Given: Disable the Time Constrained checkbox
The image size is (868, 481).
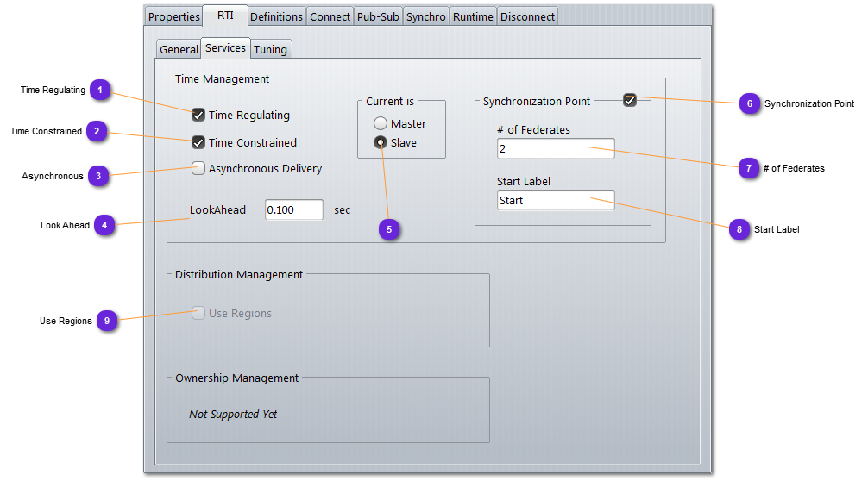Looking at the screenshot, I should click(198, 142).
